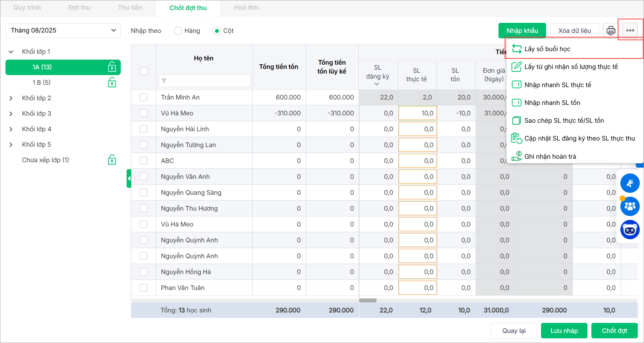
Task: Click lock icon beside class 1 B
Action: (x=112, y=82)
